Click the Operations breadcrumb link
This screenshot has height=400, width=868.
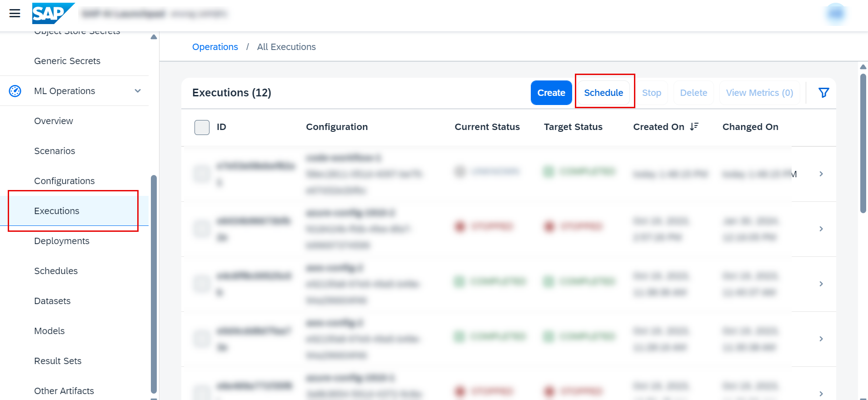tap(215, 47)
